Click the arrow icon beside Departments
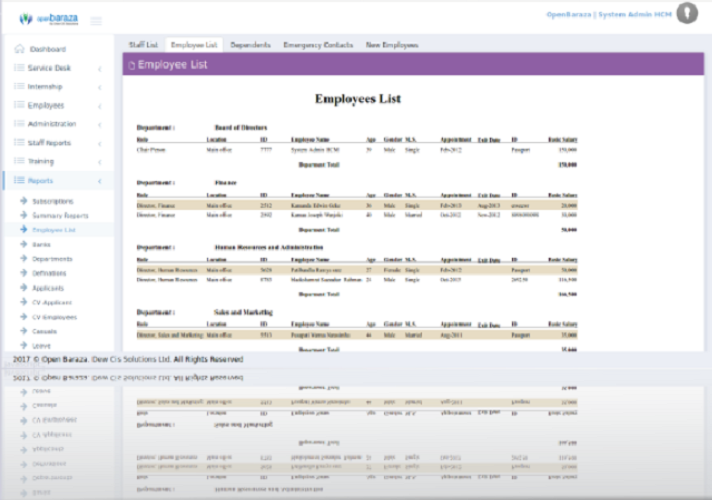Image resolution: width=712 pixels, height=500 pixels. (24, 258)
